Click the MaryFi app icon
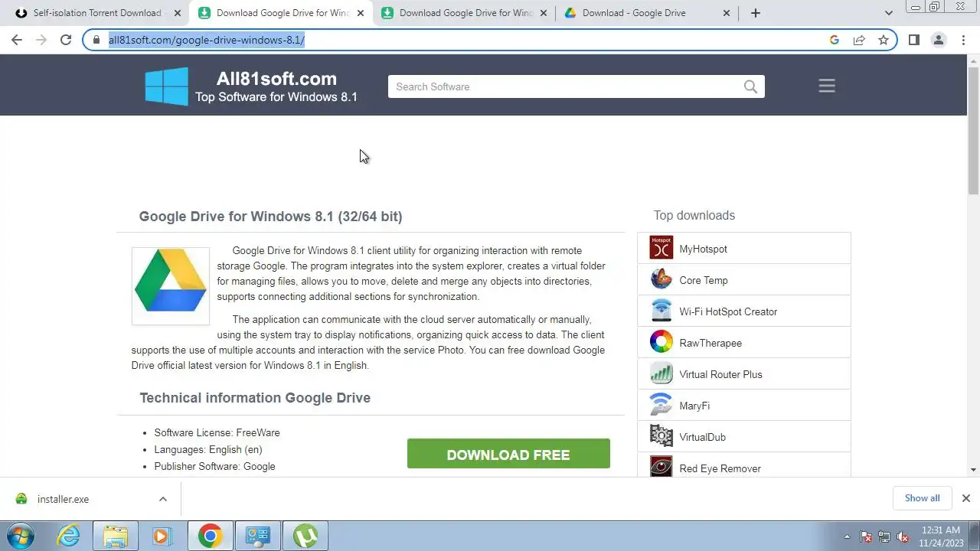Image resolution: width=980 pixels, height=551 pixels. [x=661, y=405]
